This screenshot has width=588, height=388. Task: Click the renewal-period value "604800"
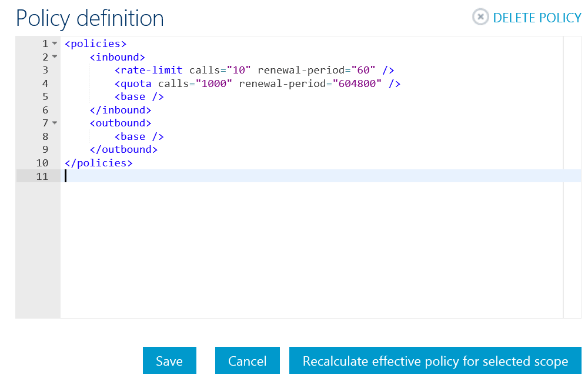(357, 83)
